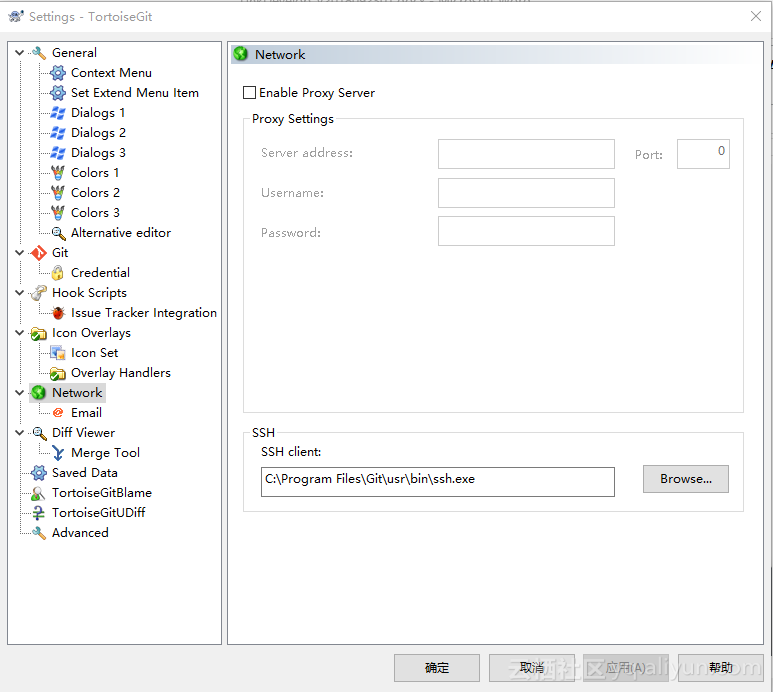Click the Dialogs 2 window icon
The width and height of the screenshot is (773, 692).
[58, 133]
